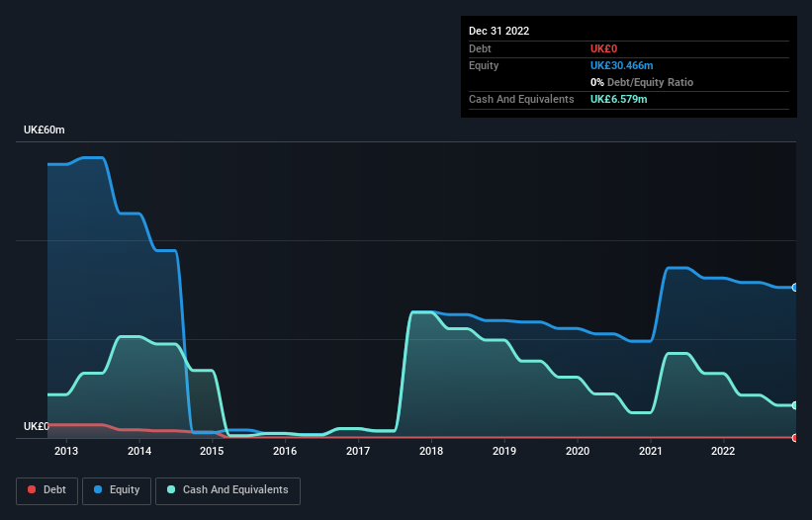Click the red Debt legend dot

coord(32,489)
